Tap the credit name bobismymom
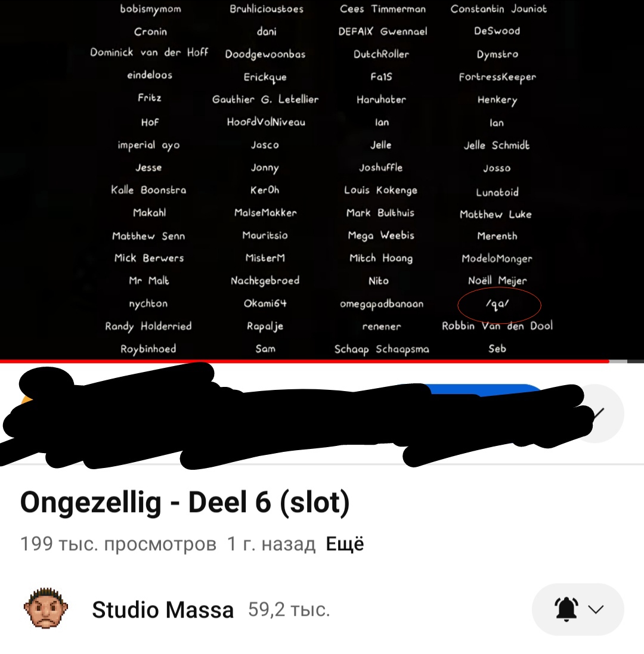The height and width of the screenshot is (654, 644). pos(151,9)
